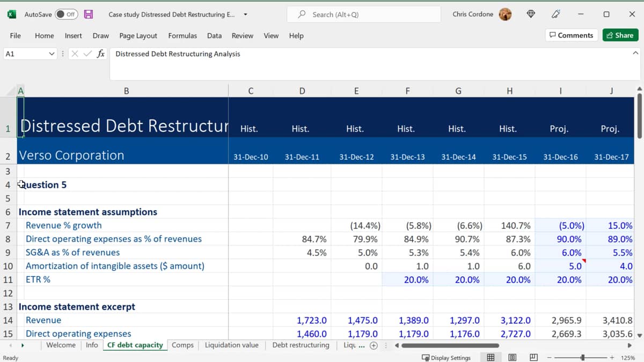
Task: Select the CF debt capacity sheet tab
Action: click(x=135, y=345)
